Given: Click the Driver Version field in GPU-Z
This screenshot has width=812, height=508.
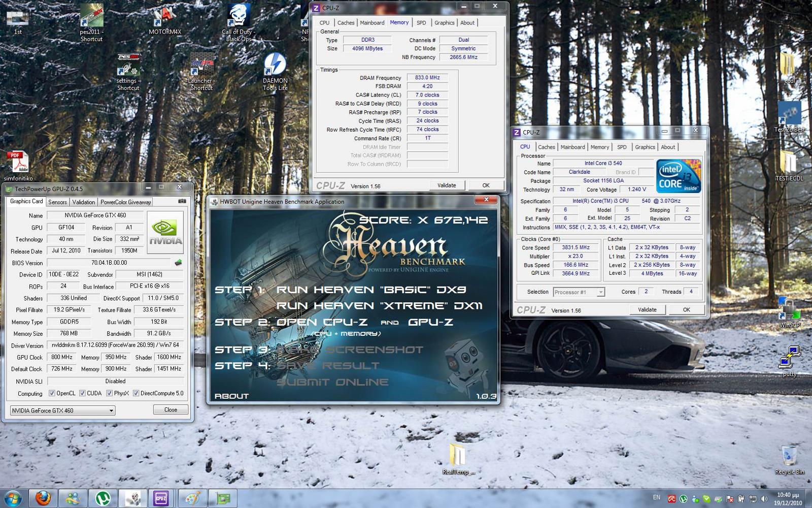Looking at the screenshot, I should coord(115,345).
